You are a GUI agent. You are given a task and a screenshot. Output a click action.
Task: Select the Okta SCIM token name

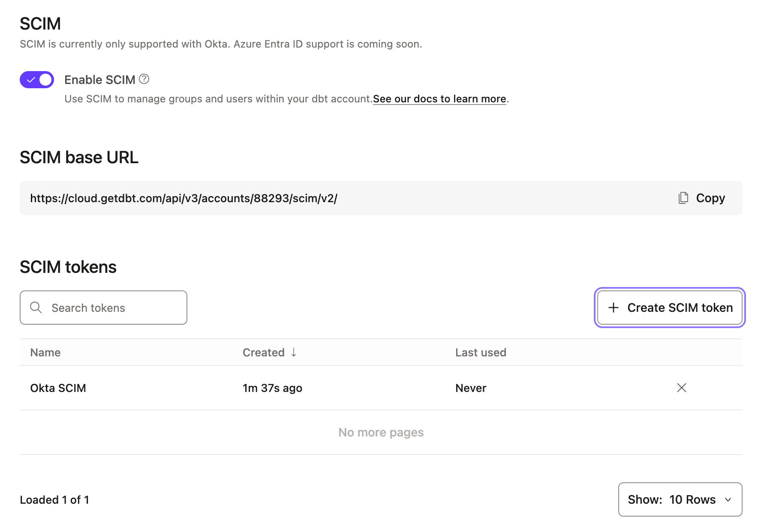pyautogui.click(x=58, y=388)
